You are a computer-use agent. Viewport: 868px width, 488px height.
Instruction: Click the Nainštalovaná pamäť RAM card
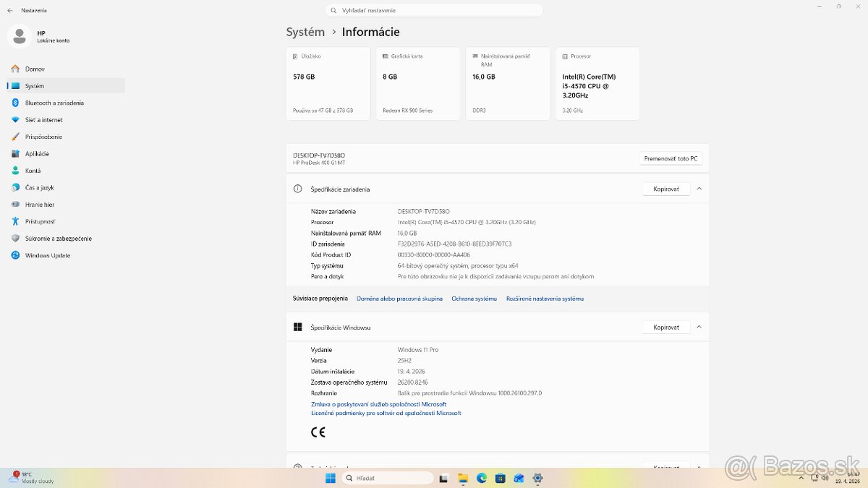pos(507,84)
